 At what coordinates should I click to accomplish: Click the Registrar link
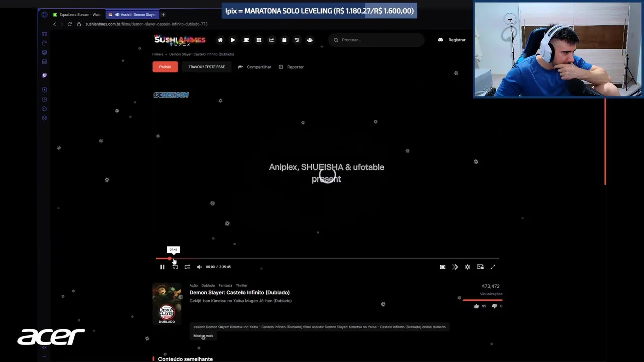pyautogui.click(x=457, y=40)
